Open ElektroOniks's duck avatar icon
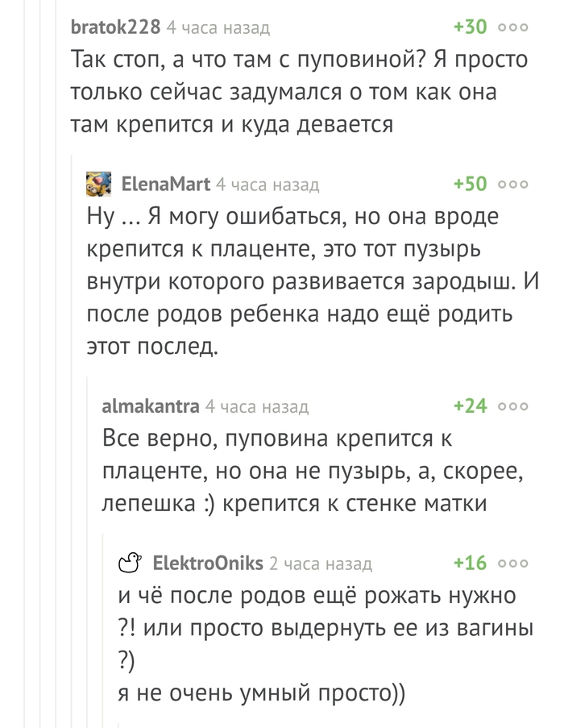Screen dimensions: 564x728 click(131, 562)
